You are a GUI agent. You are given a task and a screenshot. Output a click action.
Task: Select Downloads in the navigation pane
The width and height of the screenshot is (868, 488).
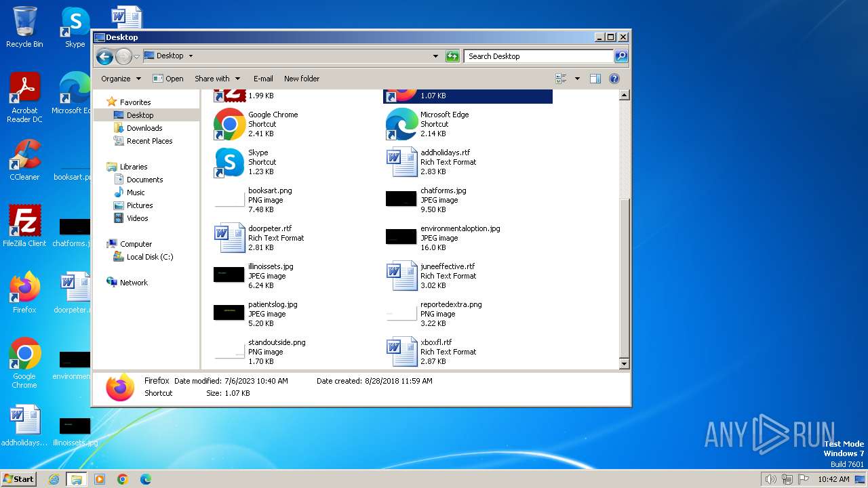point(144,128)
